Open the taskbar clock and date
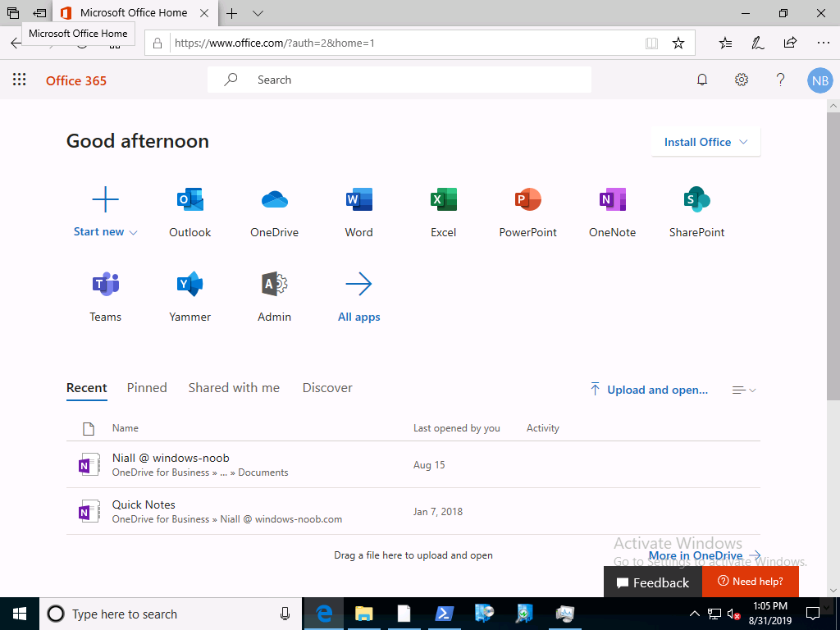840x630 pixels. tap(769, 614)
